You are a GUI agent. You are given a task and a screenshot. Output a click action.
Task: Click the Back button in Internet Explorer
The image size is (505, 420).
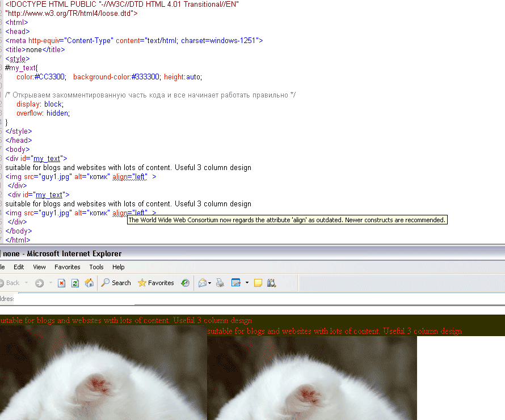point(10,283)
